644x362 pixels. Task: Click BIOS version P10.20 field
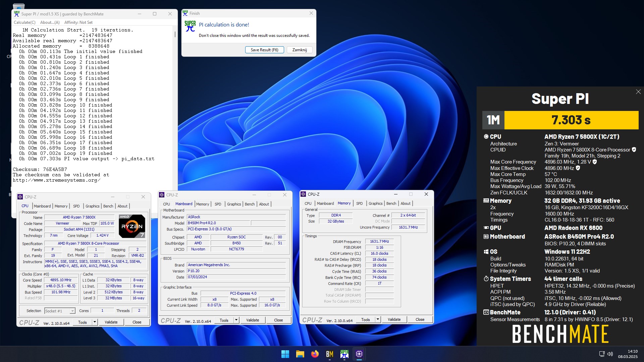point(236,271)
